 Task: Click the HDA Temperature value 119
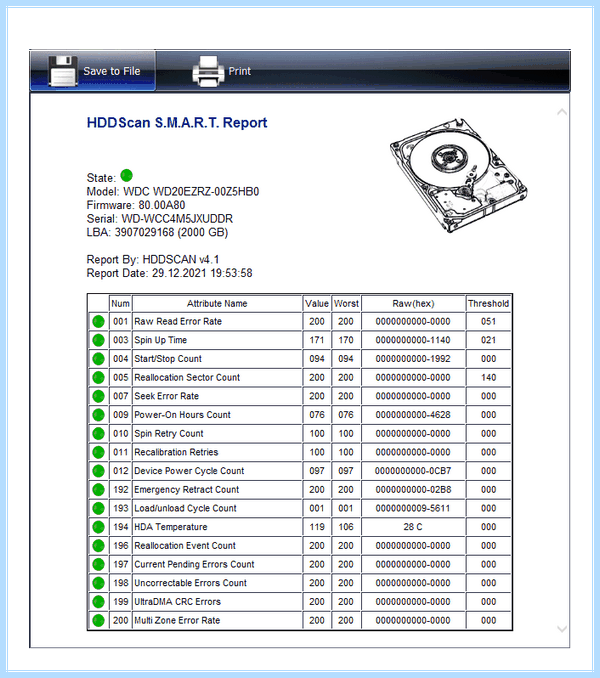tap(317, 527)
